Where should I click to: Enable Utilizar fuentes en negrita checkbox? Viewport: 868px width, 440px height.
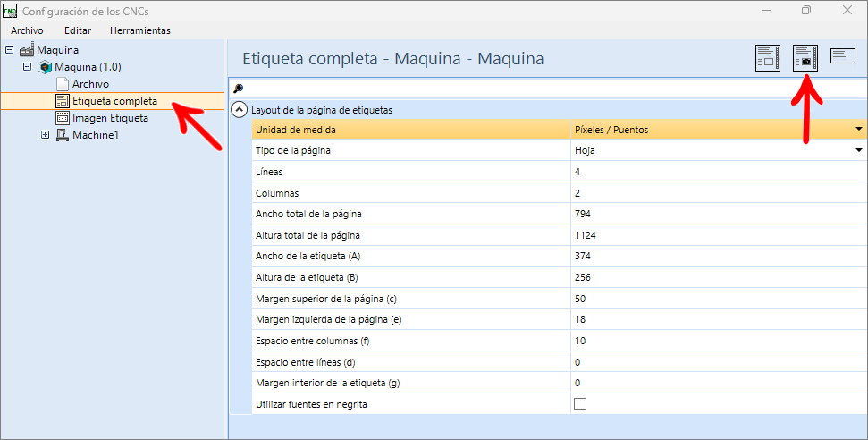click(580, 404)
